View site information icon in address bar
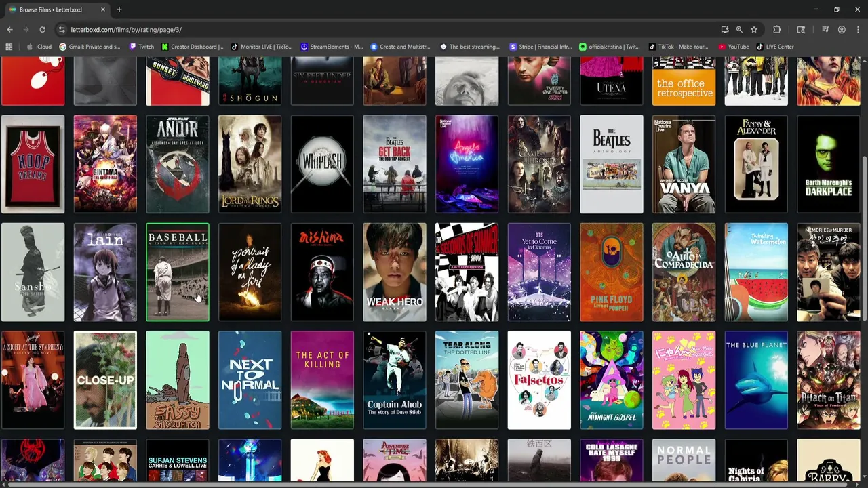The height and width of the screenshot is (488, 868). pyautogui.click(x=62, y=30)
